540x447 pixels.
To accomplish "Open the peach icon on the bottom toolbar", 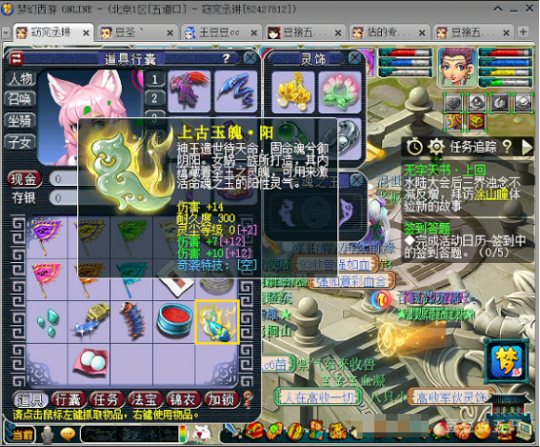I will tap(442, 430).
